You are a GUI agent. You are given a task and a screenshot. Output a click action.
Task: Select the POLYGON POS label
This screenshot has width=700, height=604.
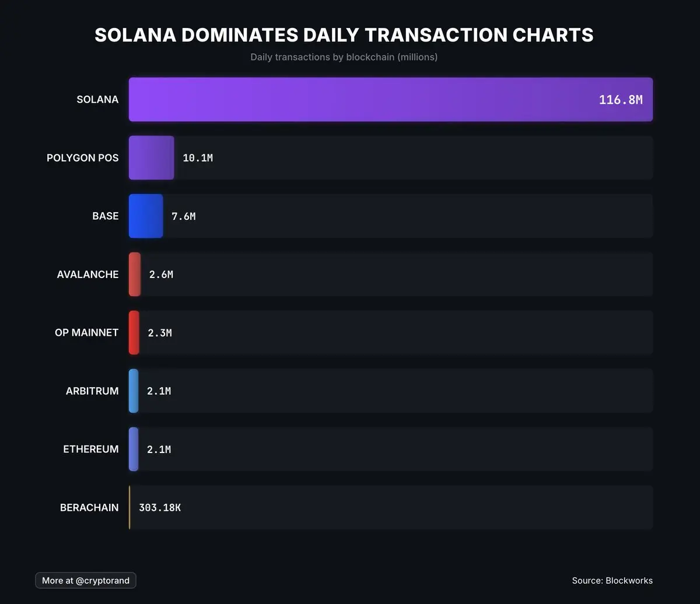82,158
